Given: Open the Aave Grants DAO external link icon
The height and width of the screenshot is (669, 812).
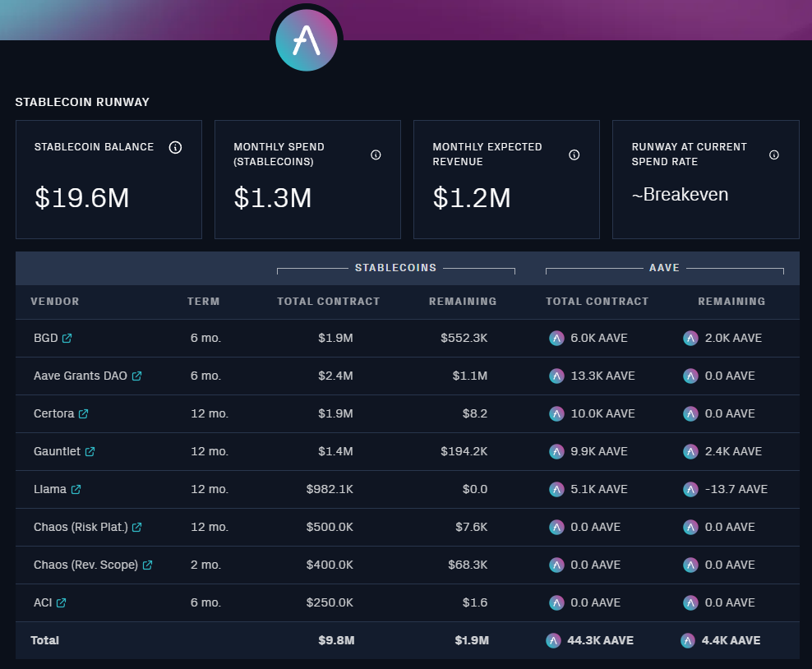Looking at the screenshot, I should 136,376.
